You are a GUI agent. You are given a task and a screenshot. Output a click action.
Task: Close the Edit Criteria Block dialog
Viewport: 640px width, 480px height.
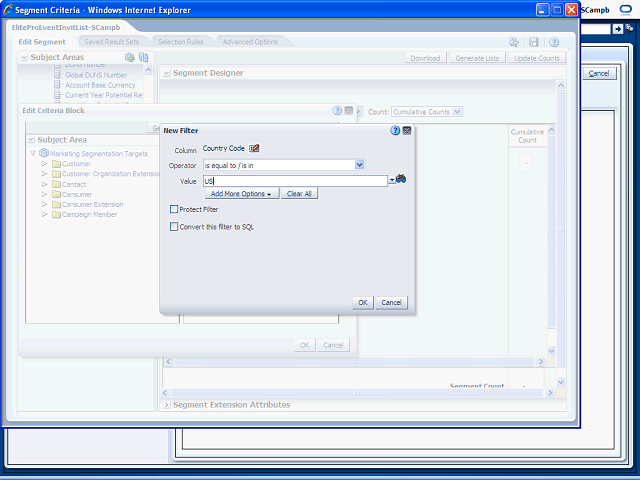[349, 110]
